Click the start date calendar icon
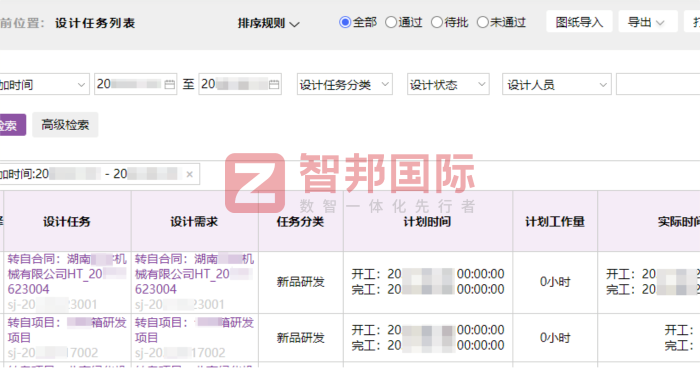The image size is (700, 368). [170, 84]
